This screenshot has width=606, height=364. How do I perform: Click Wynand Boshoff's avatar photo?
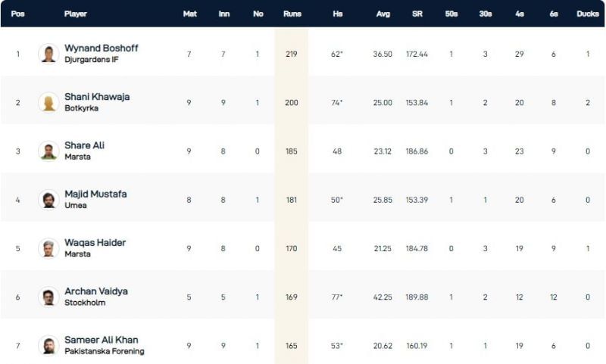click(x=48, y=54)
